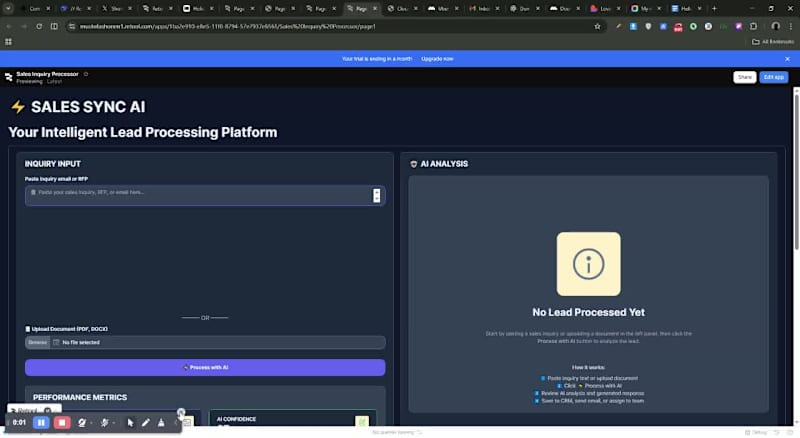Open a new browser tab

[x=714, y=8]
